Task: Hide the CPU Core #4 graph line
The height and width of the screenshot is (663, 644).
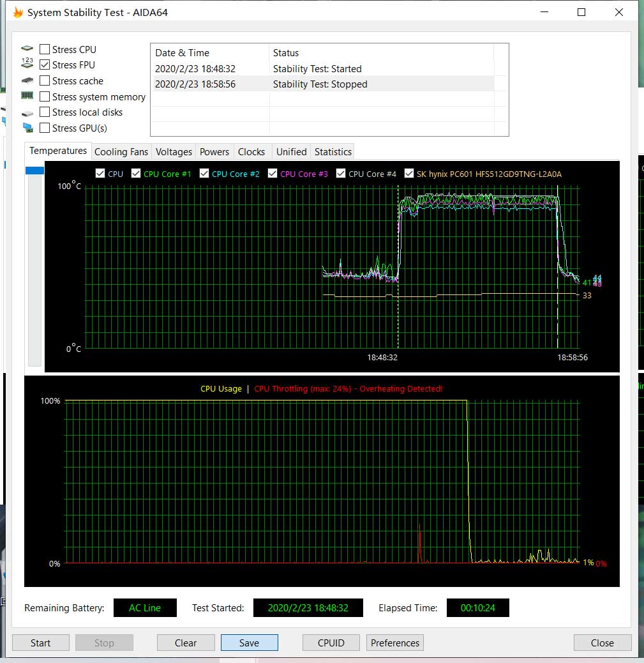Action: click(x=341, y=173)
